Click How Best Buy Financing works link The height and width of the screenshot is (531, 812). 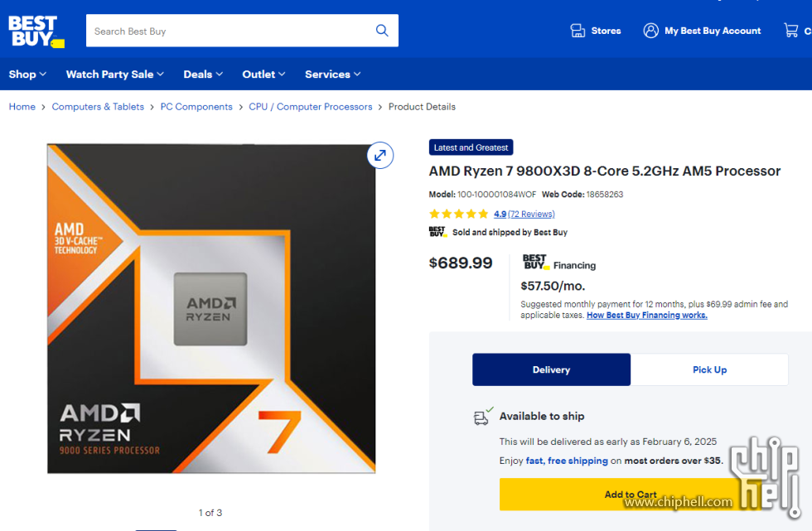646,316
